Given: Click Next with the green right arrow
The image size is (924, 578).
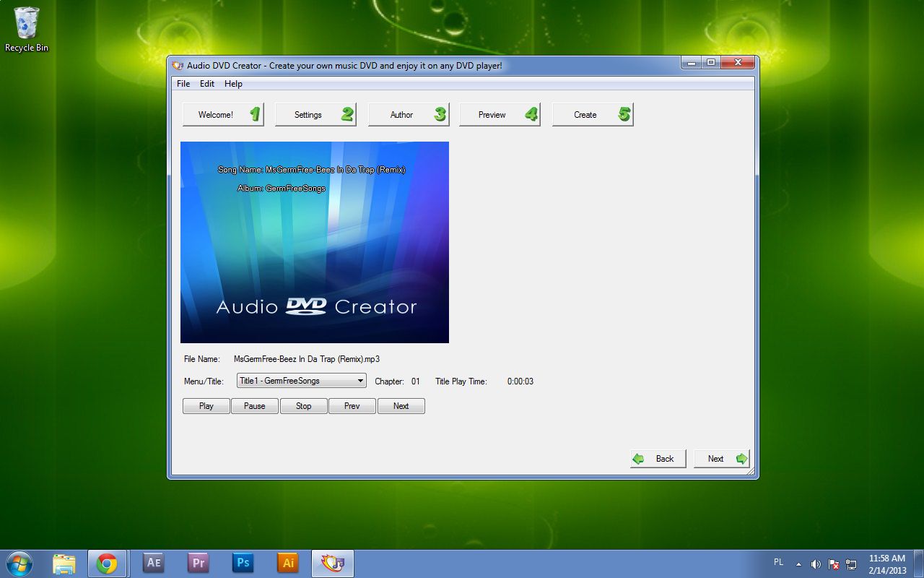Looking at the screenshot, I should [x=722, y=459].
